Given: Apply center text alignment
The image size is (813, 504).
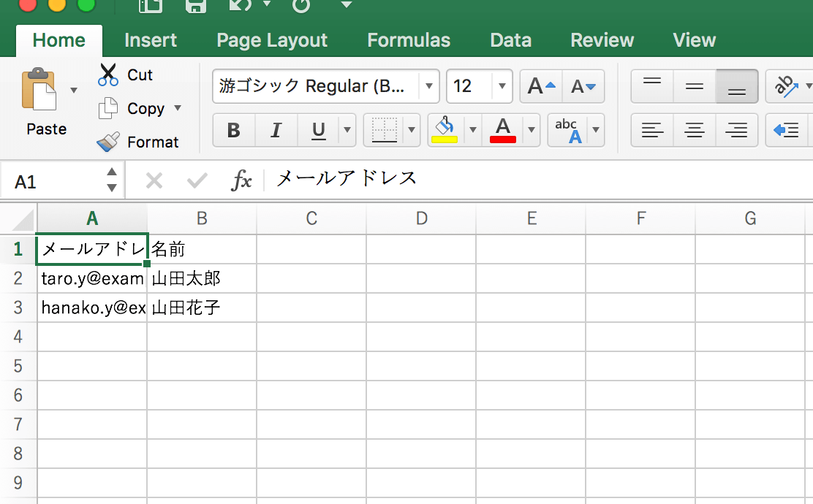Looking at the screenshot, I should tap(693, 130).
